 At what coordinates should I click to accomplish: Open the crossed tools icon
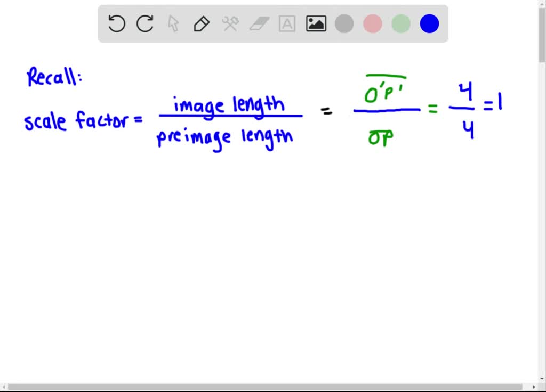(x=230, y=23)
